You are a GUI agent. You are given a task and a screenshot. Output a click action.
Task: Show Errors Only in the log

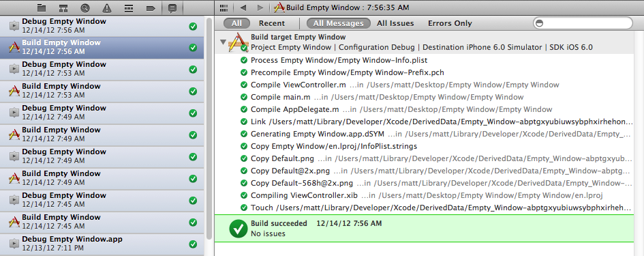coord(450,23)
